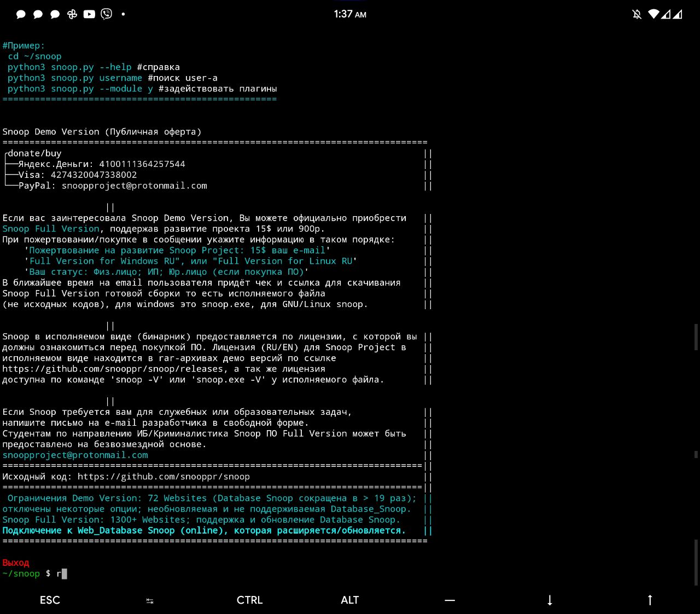The width and height of the screenshot is (700, 614).
Task: Tap the down arrow key
Action: [550, 600]
